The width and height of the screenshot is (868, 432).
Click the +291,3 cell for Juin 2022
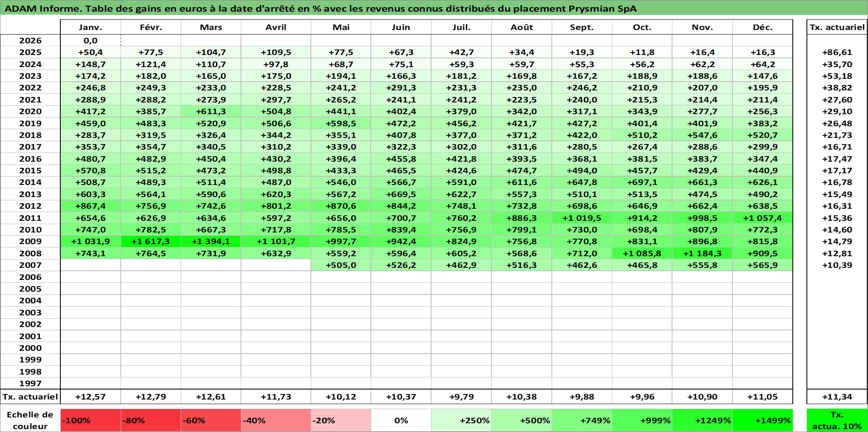(401, 87)
